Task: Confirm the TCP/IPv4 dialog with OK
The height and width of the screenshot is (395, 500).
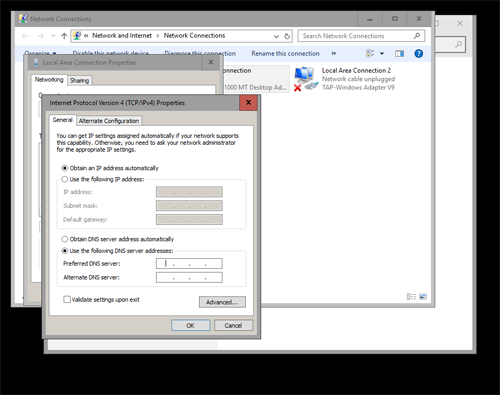Action: (x=191, y=325)
